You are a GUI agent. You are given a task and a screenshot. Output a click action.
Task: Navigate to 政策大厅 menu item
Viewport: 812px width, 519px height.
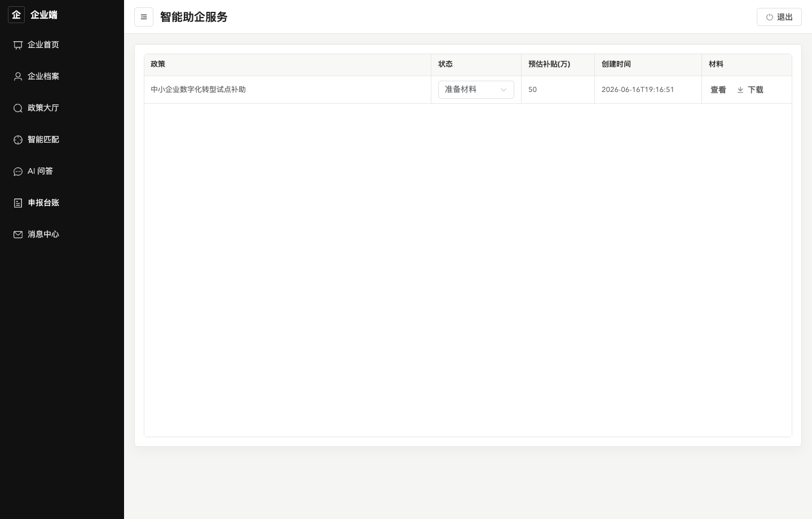coord(62,108)
